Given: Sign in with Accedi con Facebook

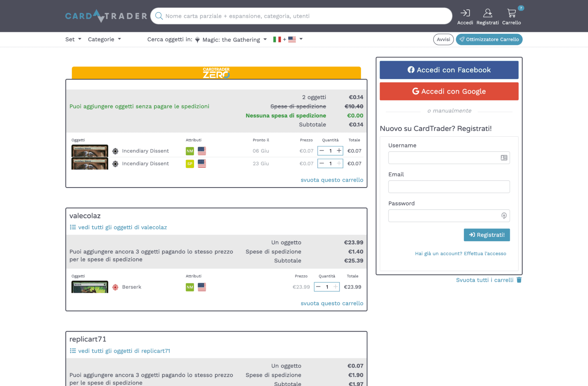Looking at the screenshot, I should (449, 70).
